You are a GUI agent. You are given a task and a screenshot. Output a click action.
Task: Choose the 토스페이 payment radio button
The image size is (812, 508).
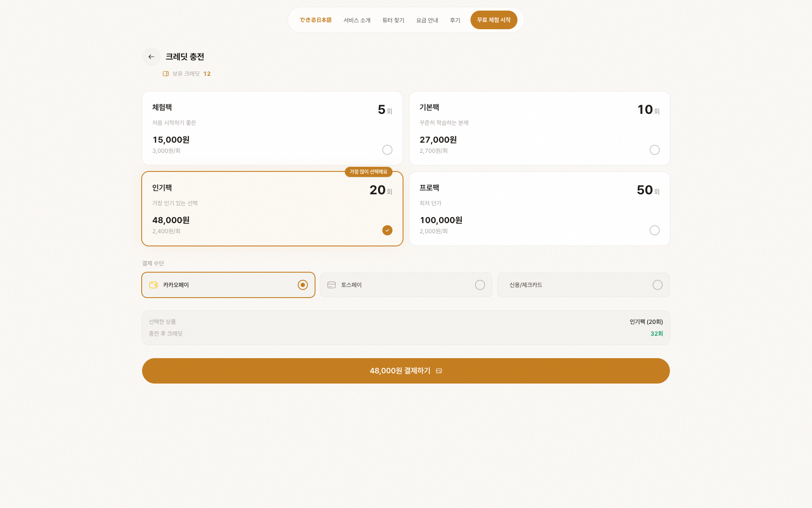(x=480, y=285)
